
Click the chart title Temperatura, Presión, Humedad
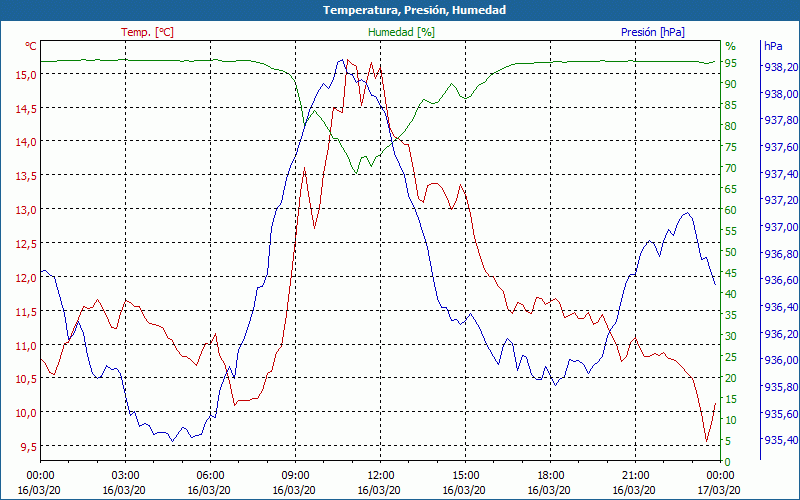(x=400, y=10)
